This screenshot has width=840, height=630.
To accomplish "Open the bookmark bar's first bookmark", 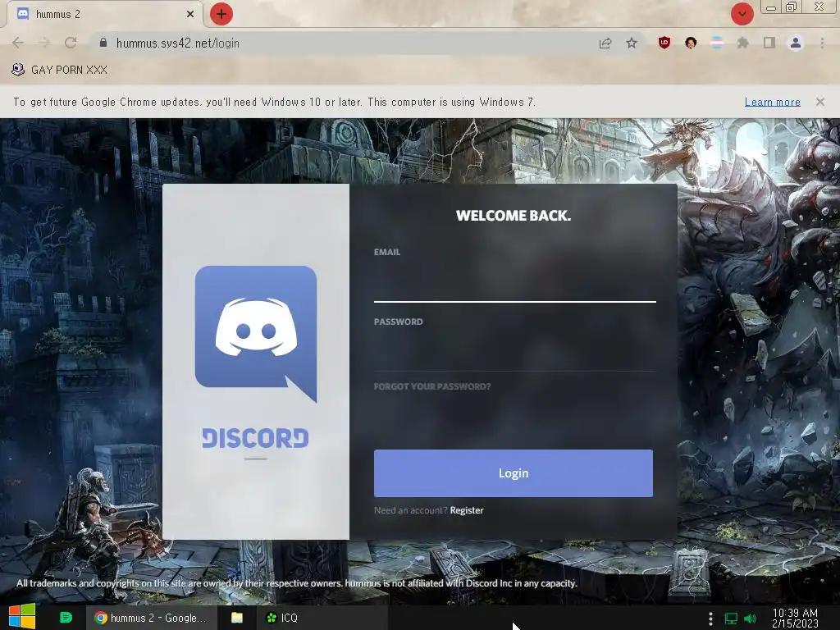I will coord(59,70).
